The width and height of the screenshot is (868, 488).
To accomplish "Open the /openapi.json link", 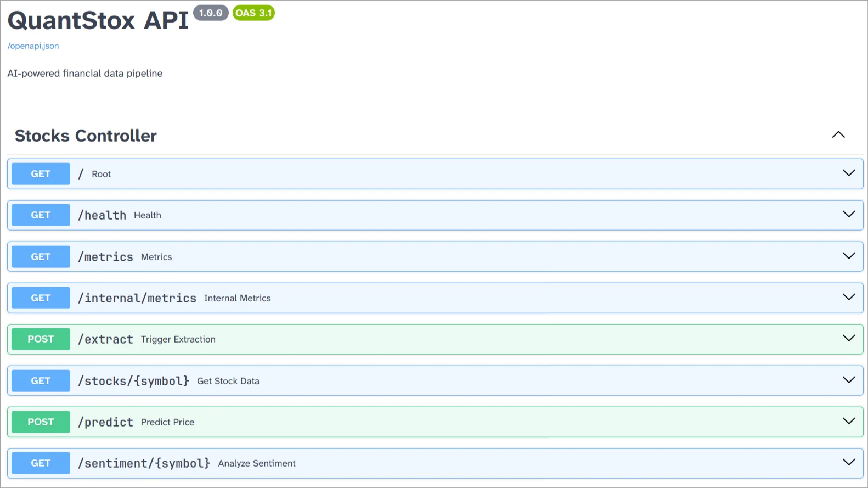I will (33, 46).
